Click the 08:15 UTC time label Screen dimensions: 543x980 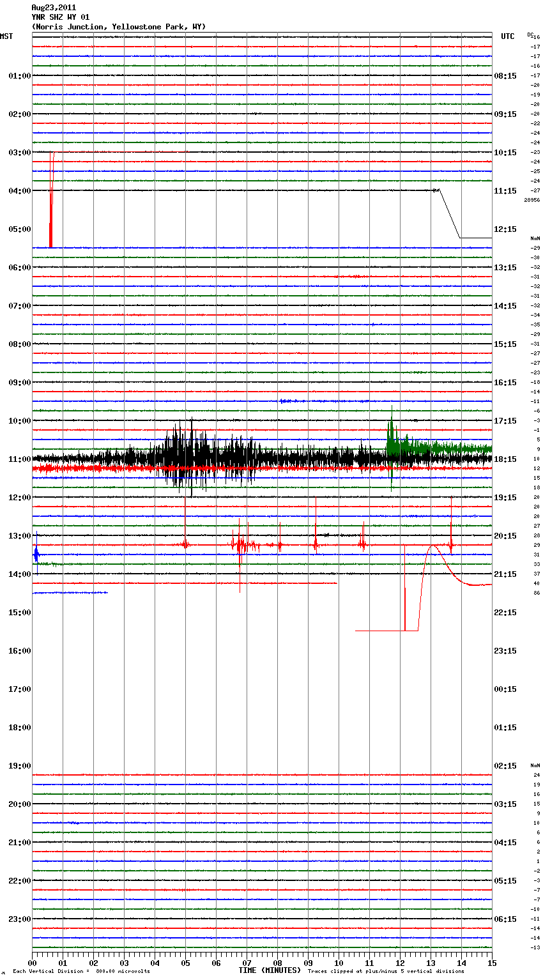point(505,76)
